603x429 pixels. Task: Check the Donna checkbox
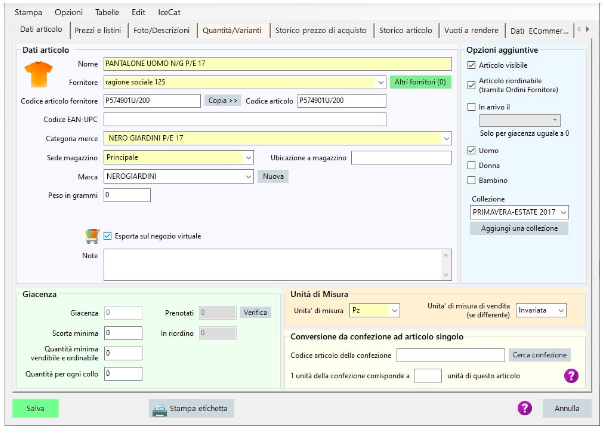[x=471, y=165]
